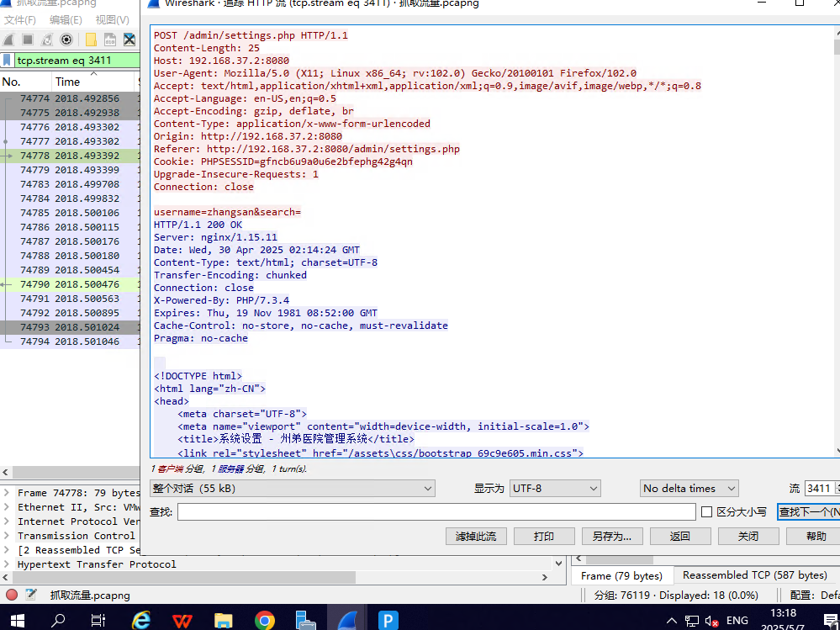Click the 查找 search text field
This screenshot has width=840, height=630.
pos(436,511)
